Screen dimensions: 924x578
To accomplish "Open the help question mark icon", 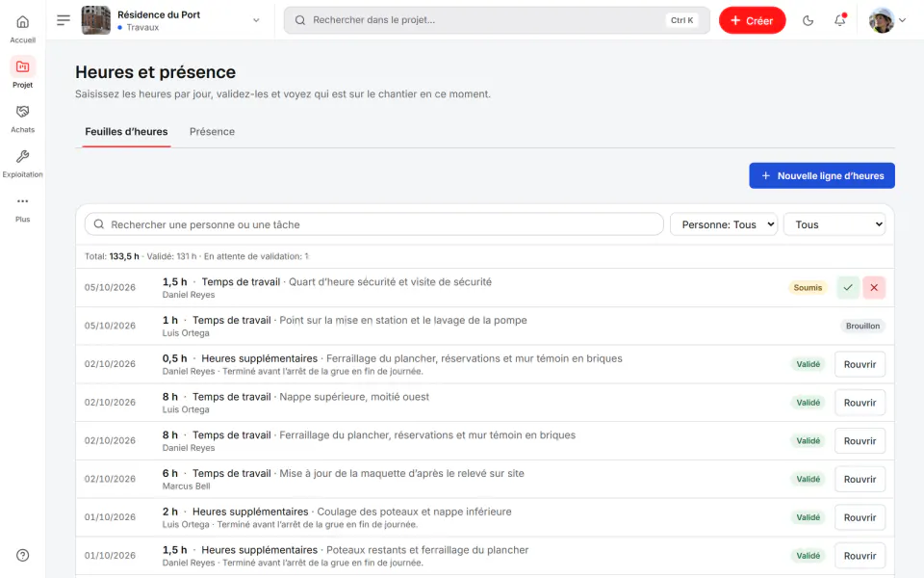I will (x=22, y=555).
